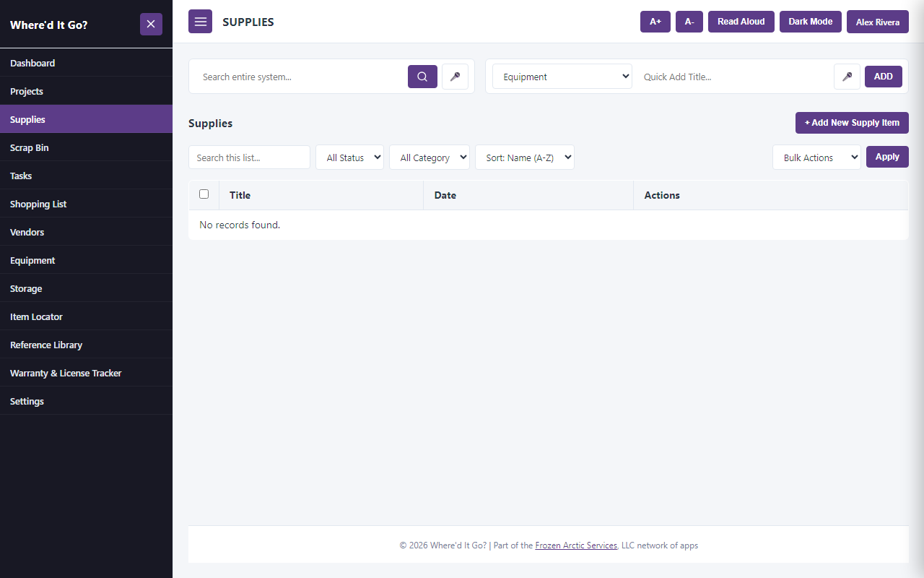Toggle the hamburger menu icon
The width and height of the screenshot is (924, 578).
point(200,22)
